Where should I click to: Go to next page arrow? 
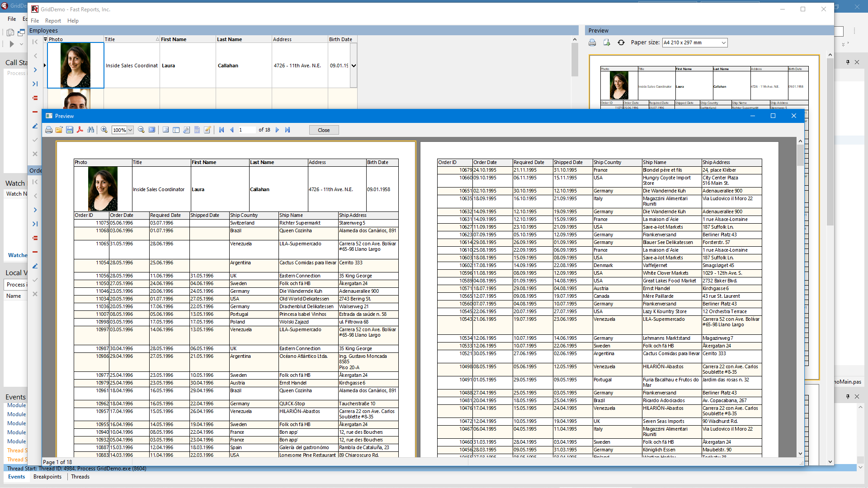click(278, 130)
